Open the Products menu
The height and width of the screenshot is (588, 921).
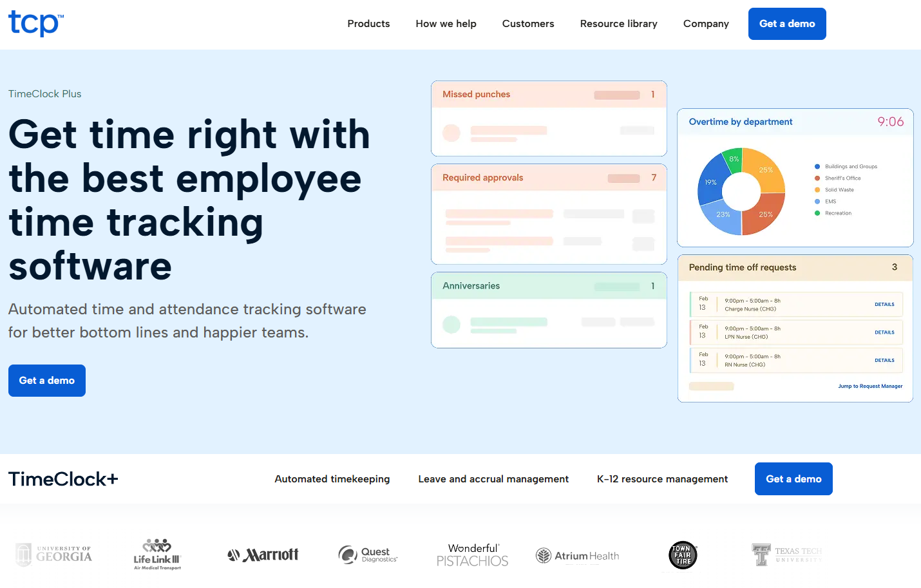[x=368, y=24]
